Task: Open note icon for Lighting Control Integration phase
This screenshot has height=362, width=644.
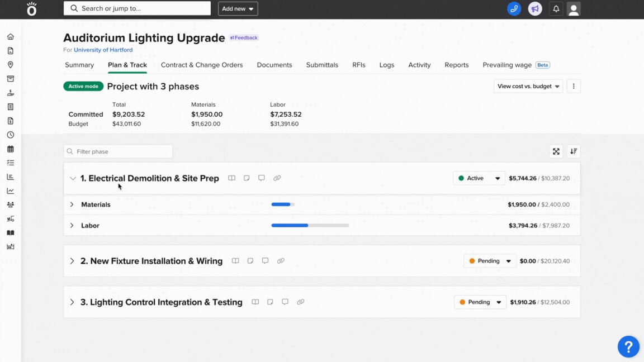Action: (270, 302)
